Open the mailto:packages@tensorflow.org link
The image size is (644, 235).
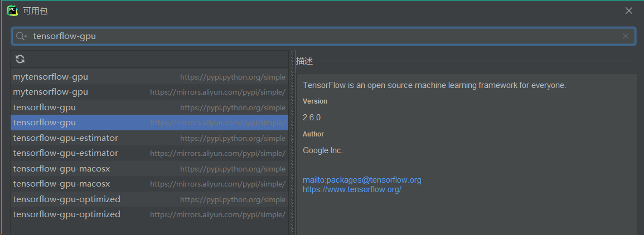[362, 180]
